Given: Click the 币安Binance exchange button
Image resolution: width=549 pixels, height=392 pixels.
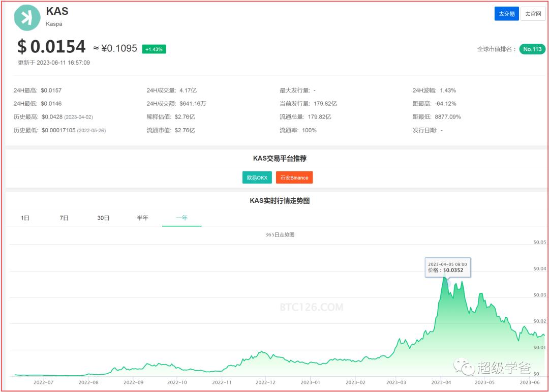Looking at the screenshot, I should [294, 177].
